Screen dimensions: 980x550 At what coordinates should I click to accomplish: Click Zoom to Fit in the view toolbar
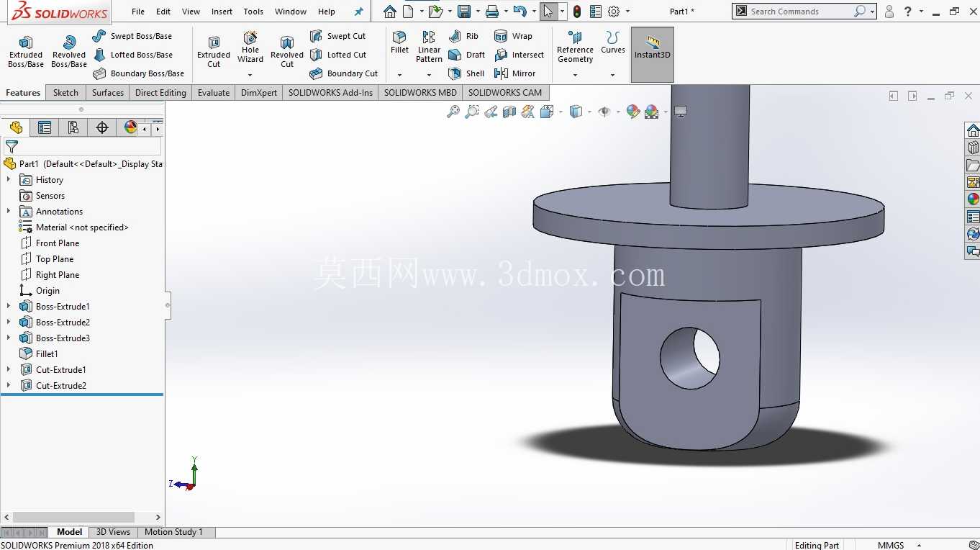453,112
